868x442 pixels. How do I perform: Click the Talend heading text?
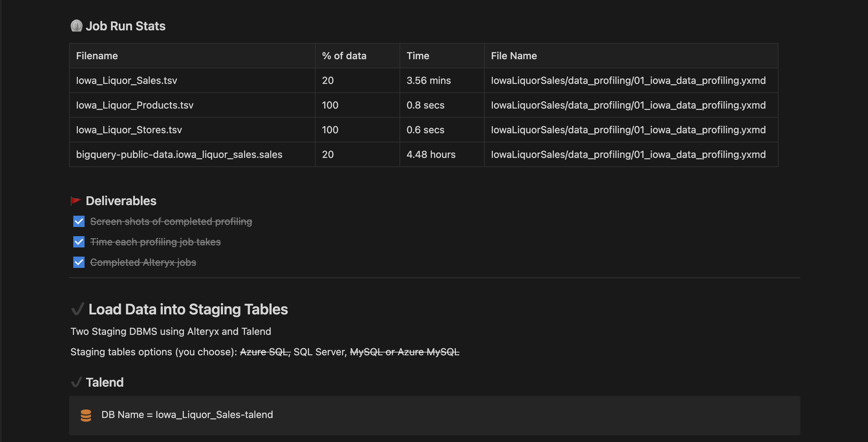(x=105, y=382)
